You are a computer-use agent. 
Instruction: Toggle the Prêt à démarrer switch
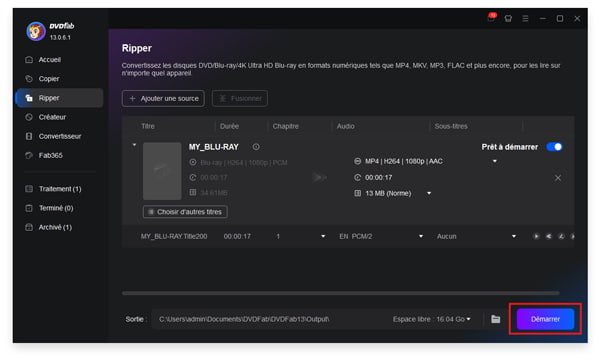click(554, 147)
